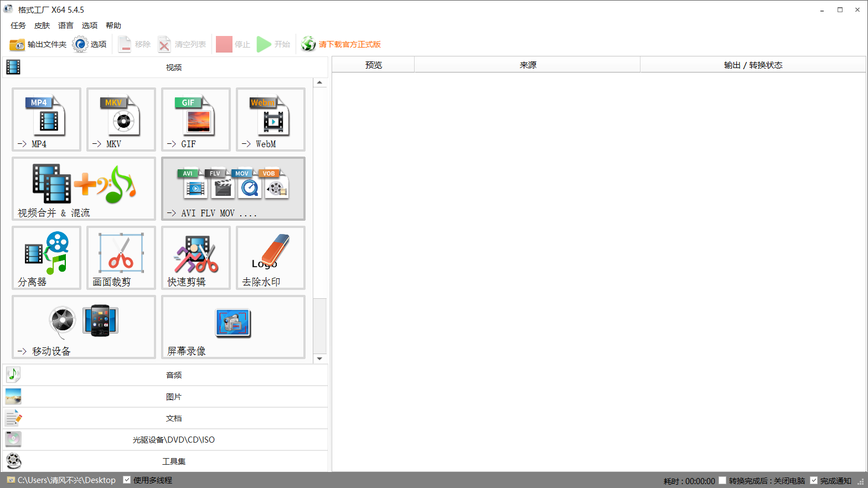Image resolution: width=868 pixels, height=488 pixels.
Task: Open the screen recorder tool
Action: click(x=233, y=326)
